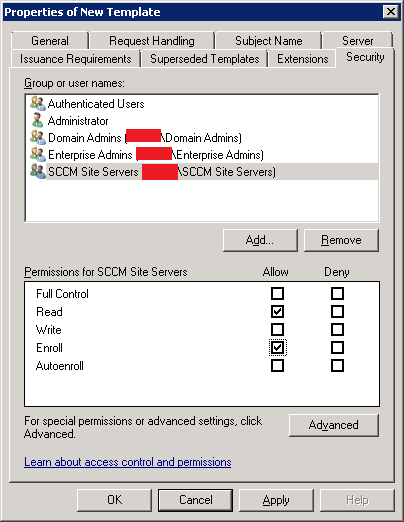Open Advanced permission settings
404x522 pixels.
point(334,425)
